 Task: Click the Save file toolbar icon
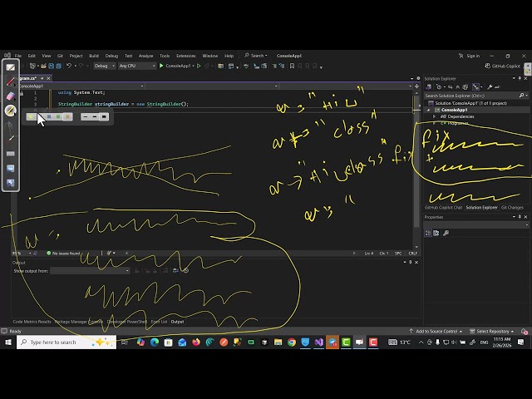pyautogui.click(x=52, y=66)
